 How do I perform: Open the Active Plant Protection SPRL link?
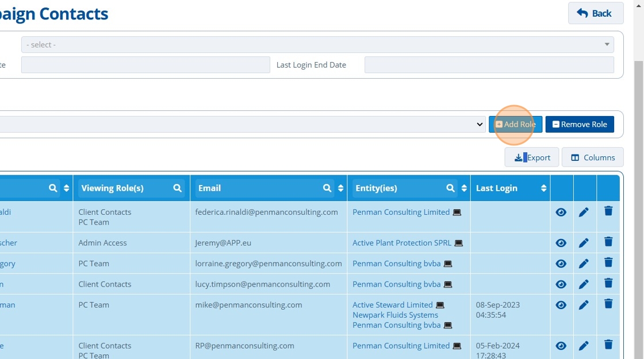[402, 243]
